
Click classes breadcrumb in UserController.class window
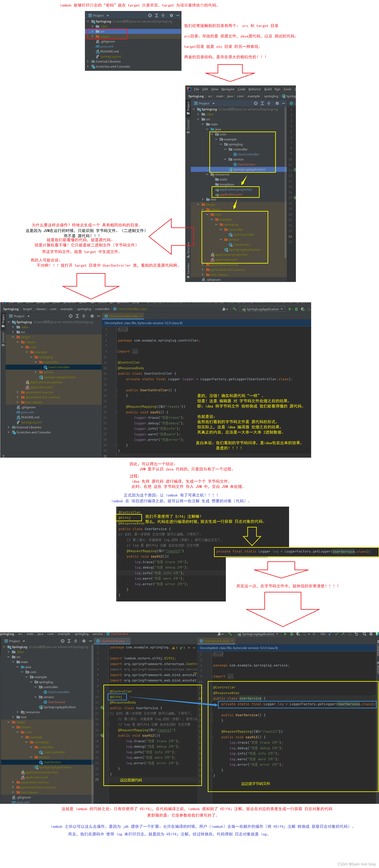[x=41, y=309]
